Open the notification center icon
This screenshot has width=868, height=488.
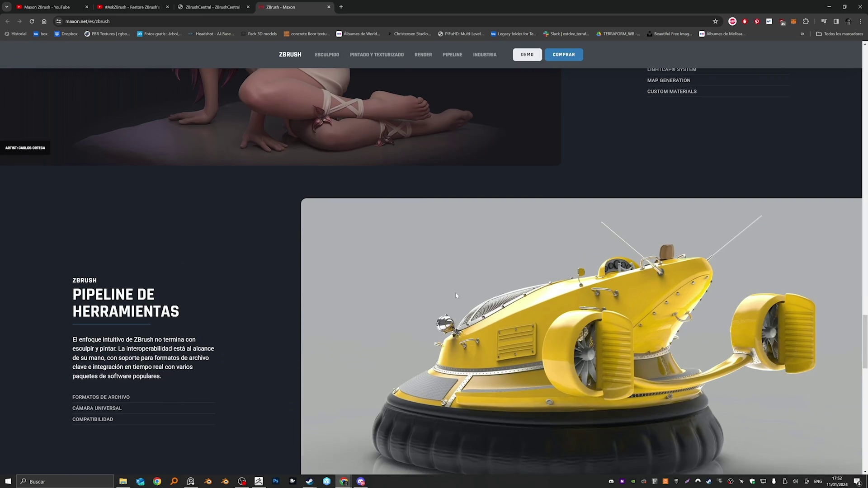tap(857, 481)
